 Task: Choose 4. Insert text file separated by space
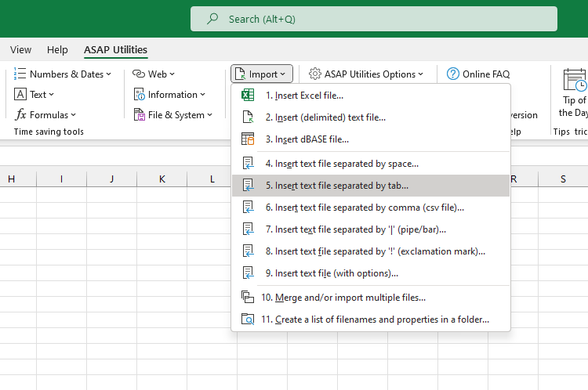[x=371, y=164]
